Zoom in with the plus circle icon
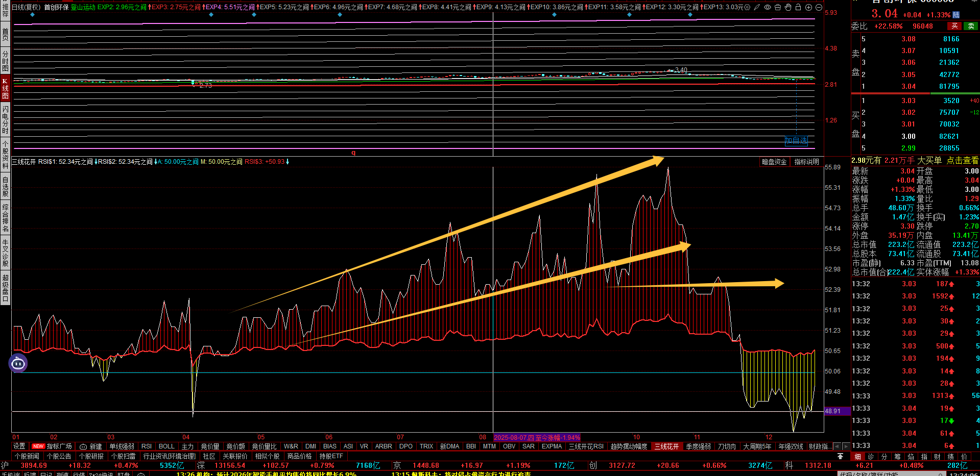The height and width of the screenshot is (476, 980). [x=808, y=7]
